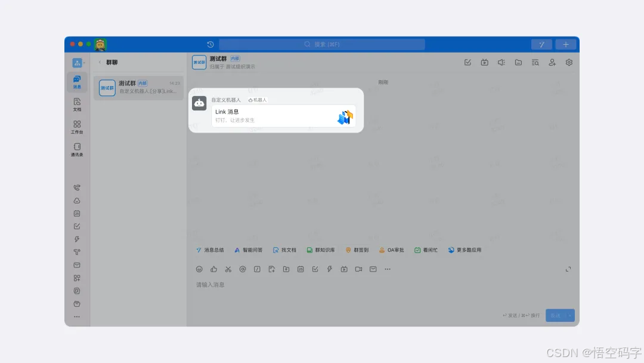Open 智能问答 quick action
Image resolution: width=644 pixels, height=363 pixels.
point(248,250)
